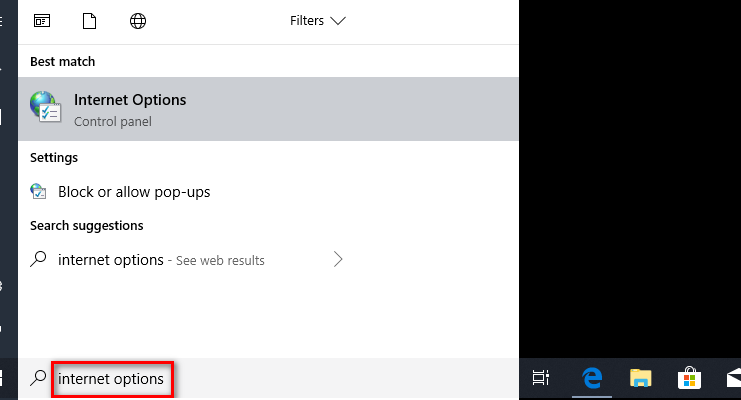Click the Control panel subtitle under Internet Options
The width and height of the screenshot is (741, 400).
pos(112,122)
